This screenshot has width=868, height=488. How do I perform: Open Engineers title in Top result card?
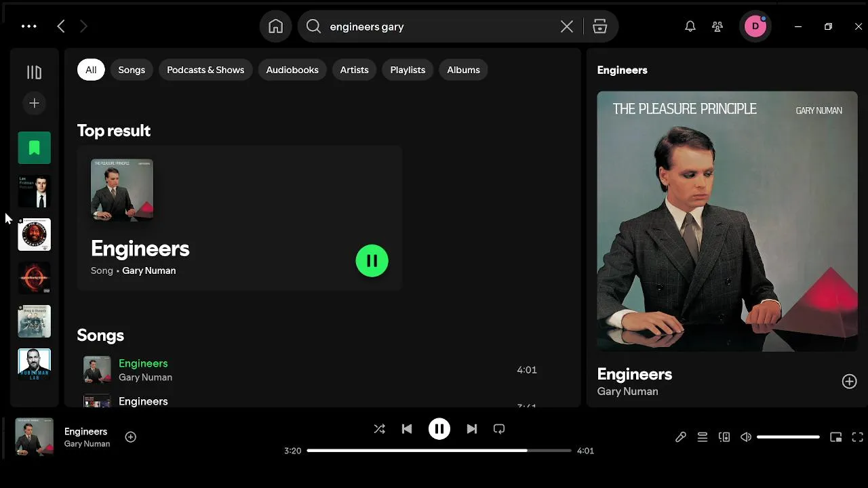click(140, 249)
